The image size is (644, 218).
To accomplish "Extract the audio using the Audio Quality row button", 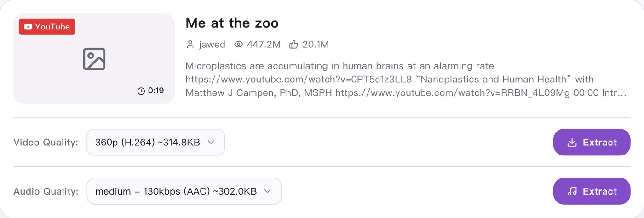I will pos(592,191).
